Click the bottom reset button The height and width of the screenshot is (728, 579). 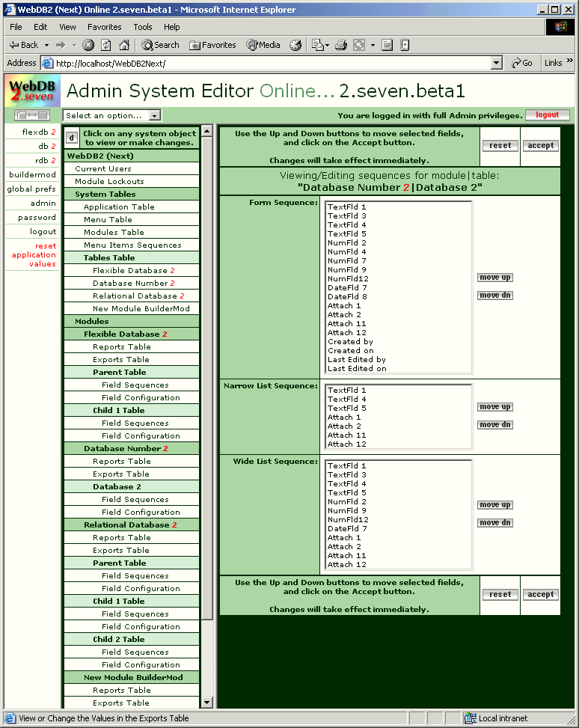tap(500, 594)
